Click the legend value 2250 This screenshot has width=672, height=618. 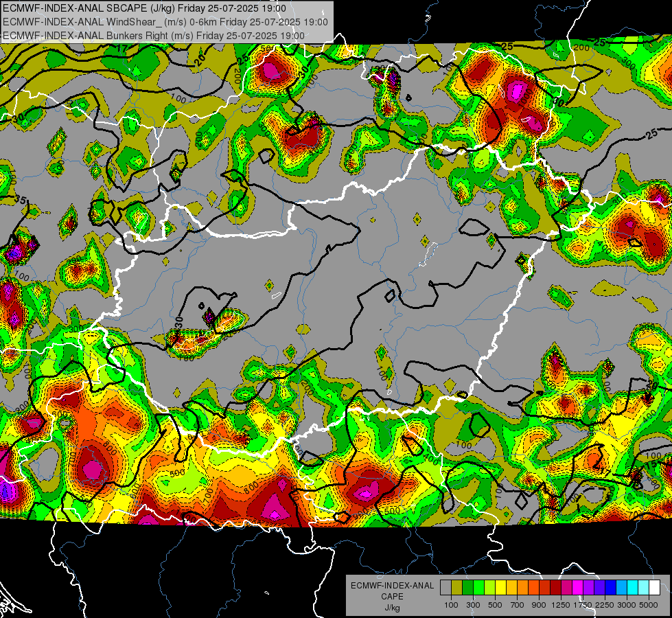click(x=605, y=605)
